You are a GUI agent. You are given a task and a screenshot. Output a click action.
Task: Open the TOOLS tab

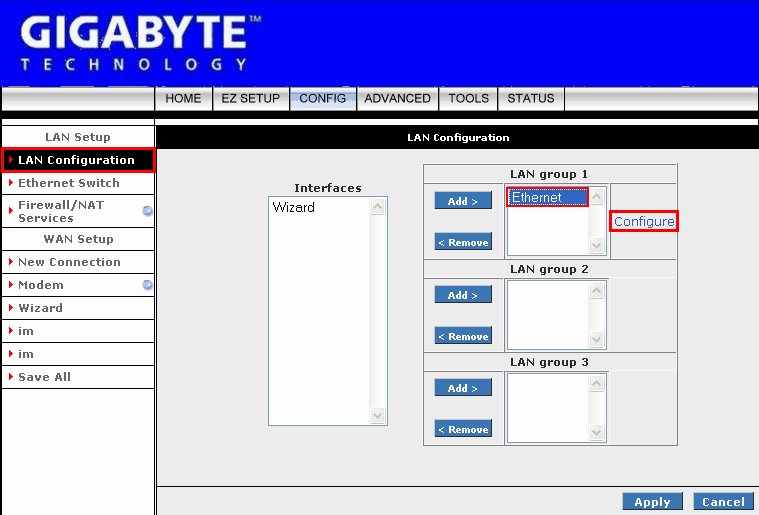click(x=469, y=99)
